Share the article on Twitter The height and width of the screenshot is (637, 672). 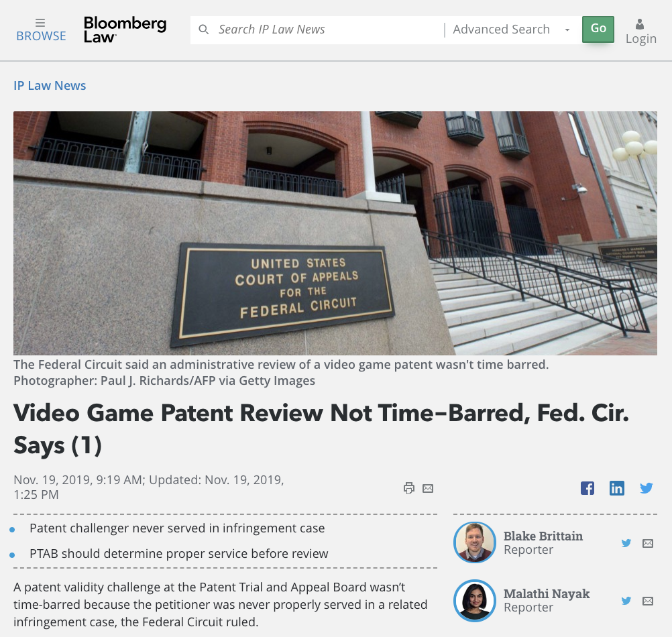click(647, 488)
